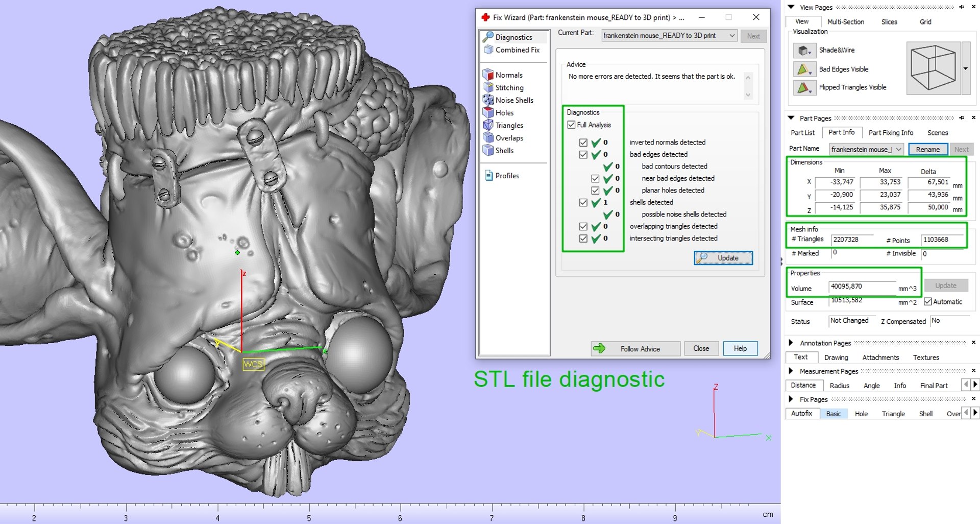Click the wireframe cube view preview

(934, 68)
